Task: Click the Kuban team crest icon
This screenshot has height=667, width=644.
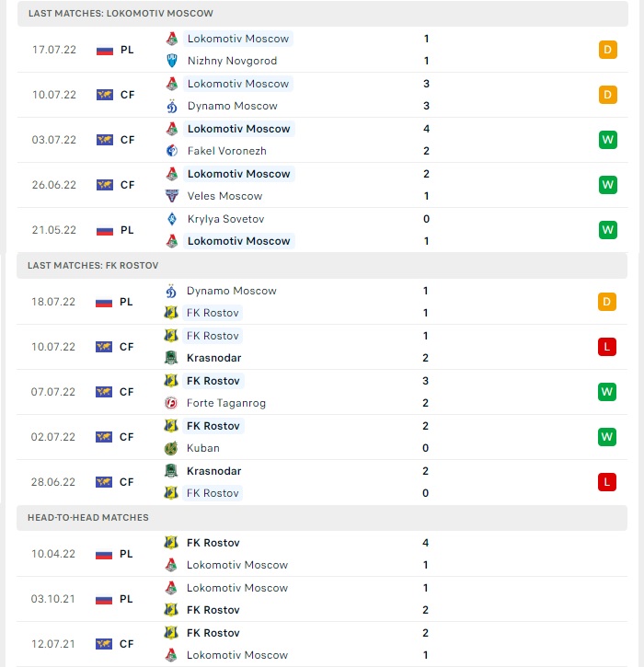Action: point(171,448)
